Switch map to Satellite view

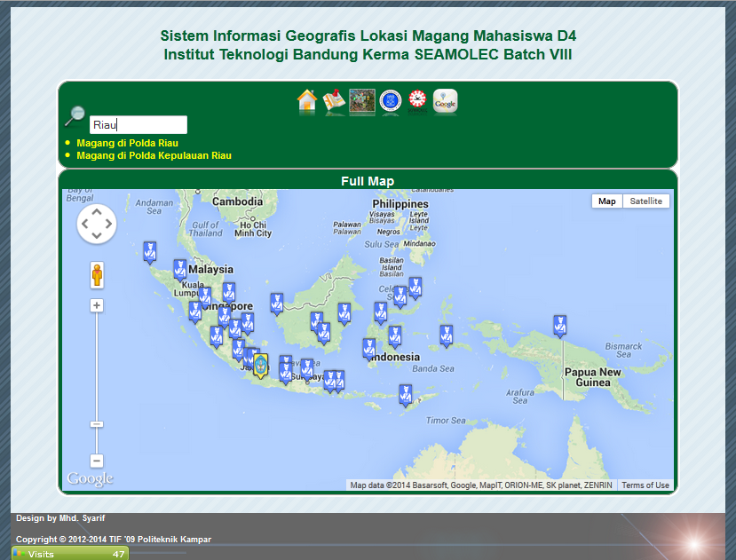tap(645, 201)
